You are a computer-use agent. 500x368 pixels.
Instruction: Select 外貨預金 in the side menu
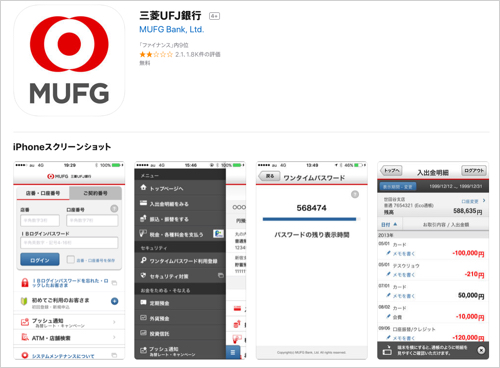(x=180, y=318)
